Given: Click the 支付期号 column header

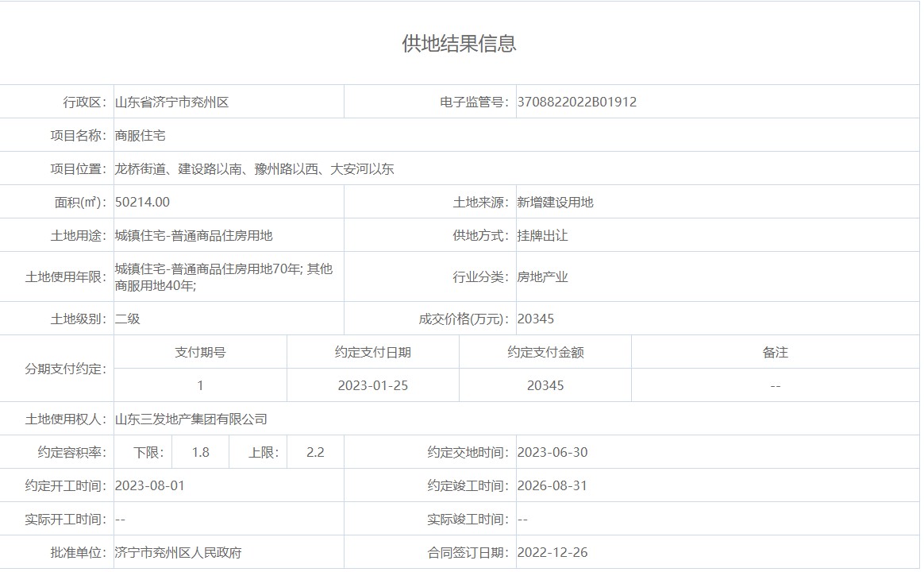Looking at the screenshot, I should [200, 353].
